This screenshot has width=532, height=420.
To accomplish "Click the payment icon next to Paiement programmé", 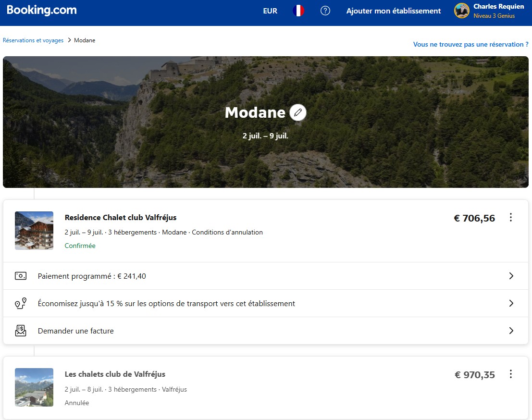I will coord(21,276).
